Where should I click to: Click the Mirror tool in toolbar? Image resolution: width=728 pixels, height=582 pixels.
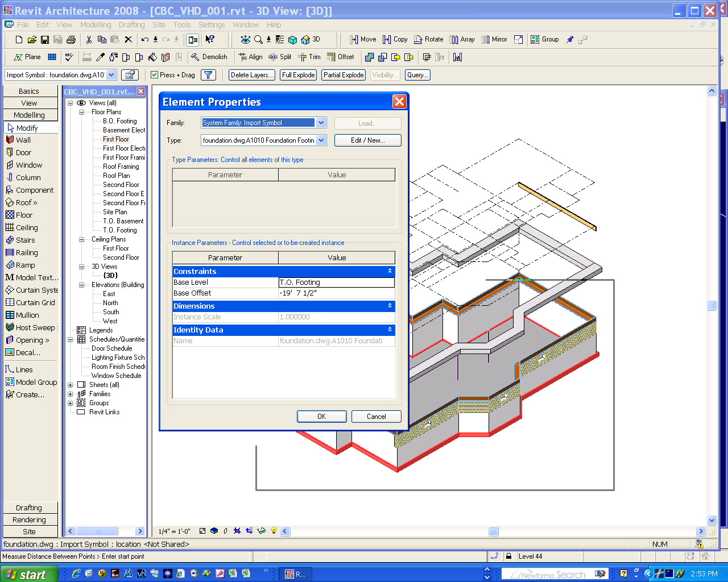coord(494,39)
